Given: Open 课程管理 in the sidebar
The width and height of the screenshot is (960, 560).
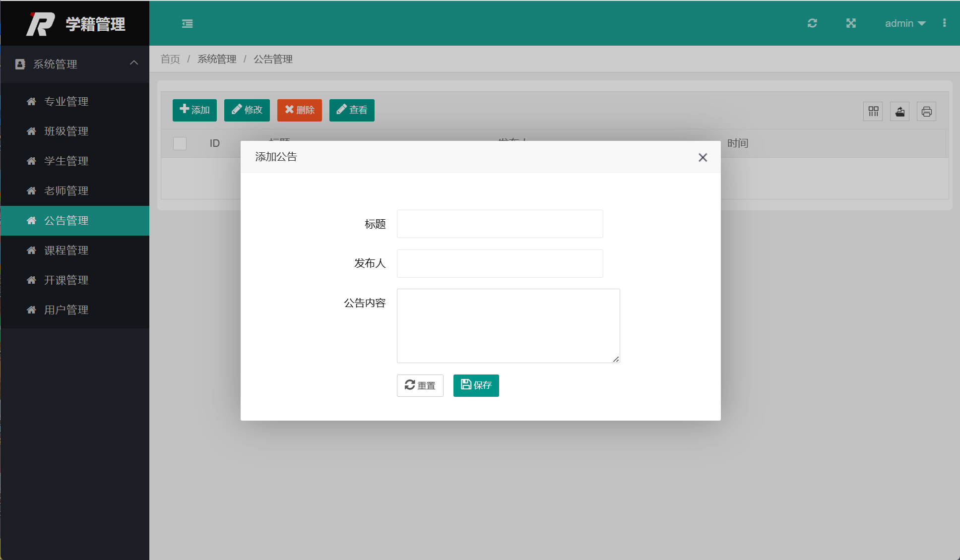Looking at the screenshot, I should pos(66,250).
